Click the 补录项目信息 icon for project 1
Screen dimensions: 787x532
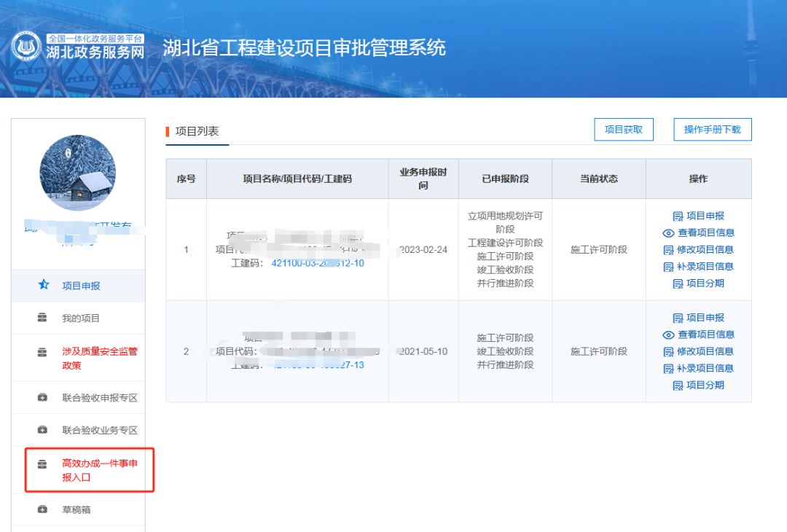667,267
